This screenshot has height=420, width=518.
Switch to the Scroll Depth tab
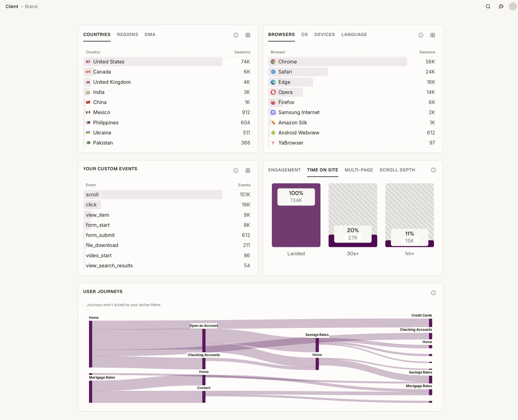pos(397,170)
